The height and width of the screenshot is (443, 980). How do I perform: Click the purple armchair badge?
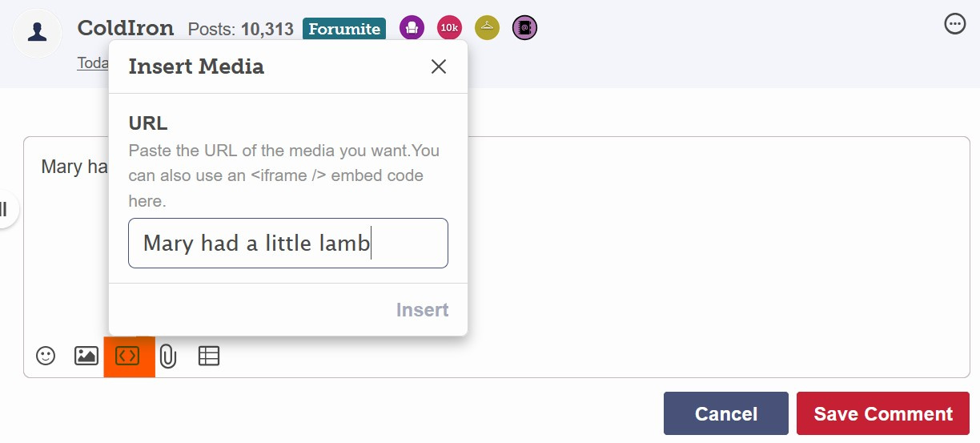pyautogui.click(x=412, y=29)
